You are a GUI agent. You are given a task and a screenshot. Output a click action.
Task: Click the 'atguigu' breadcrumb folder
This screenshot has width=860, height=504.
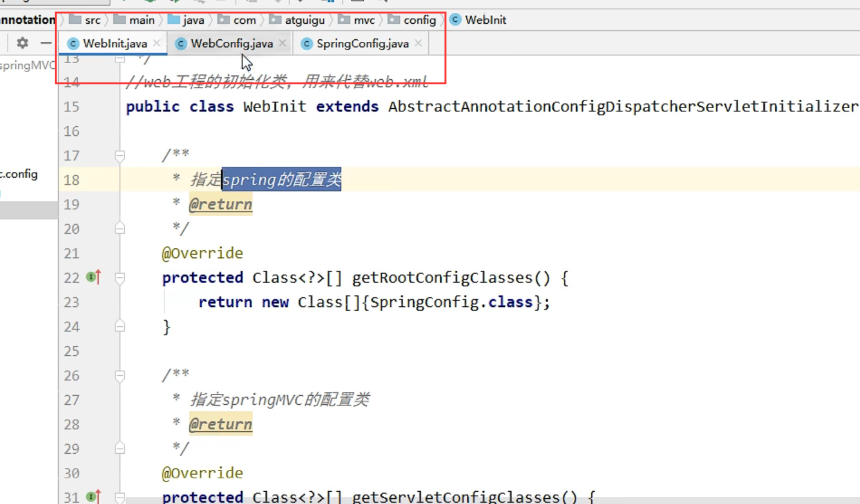point(305,20)
